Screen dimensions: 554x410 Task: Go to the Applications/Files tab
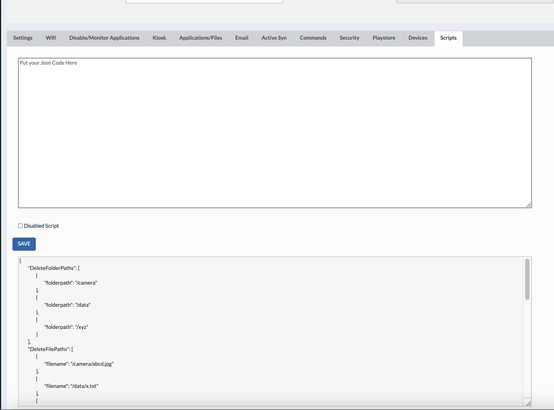coord(200,38)
